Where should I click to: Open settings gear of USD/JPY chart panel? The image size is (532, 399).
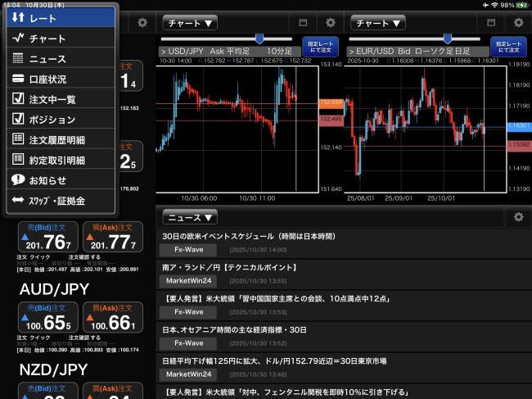pos(331,23)
